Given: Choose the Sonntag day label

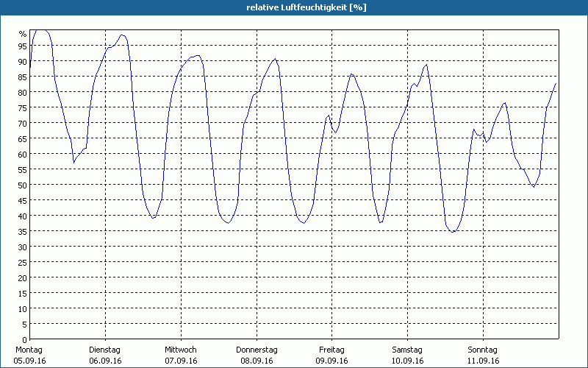Looking at the screenshot, I should 483,350.
